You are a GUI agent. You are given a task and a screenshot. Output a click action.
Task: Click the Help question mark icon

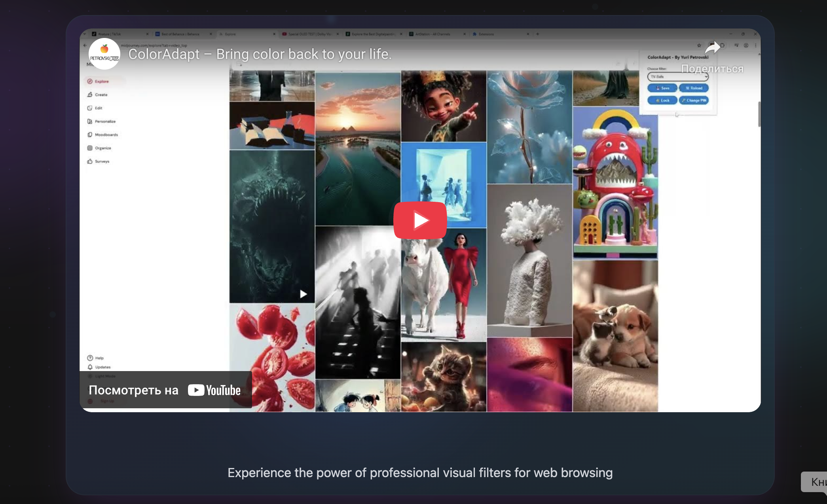pos(90,358)
